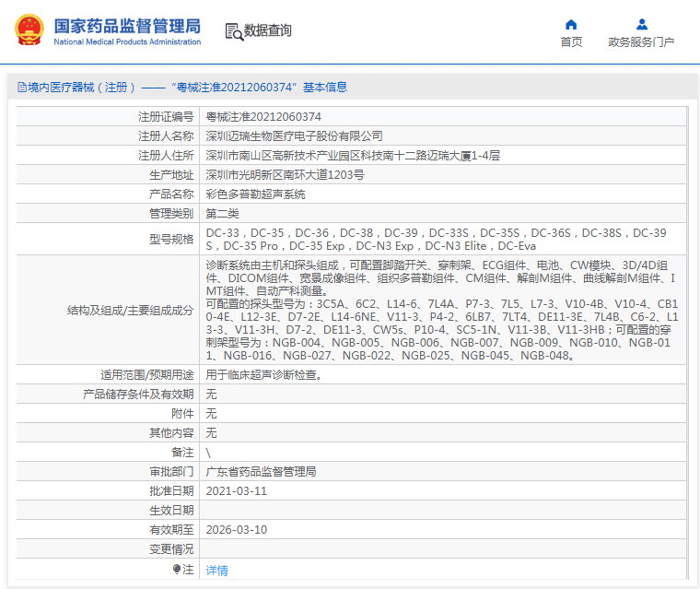The height and width of the screenshot is (589, 700).
Task: Click the 注册证编号 label
Action: tap(166, 117)
